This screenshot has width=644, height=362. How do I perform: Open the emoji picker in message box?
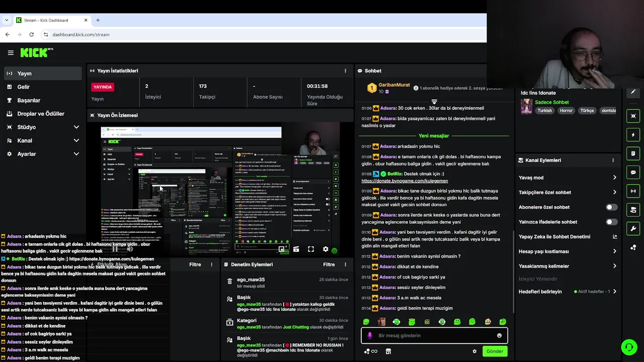coord(499,335)
